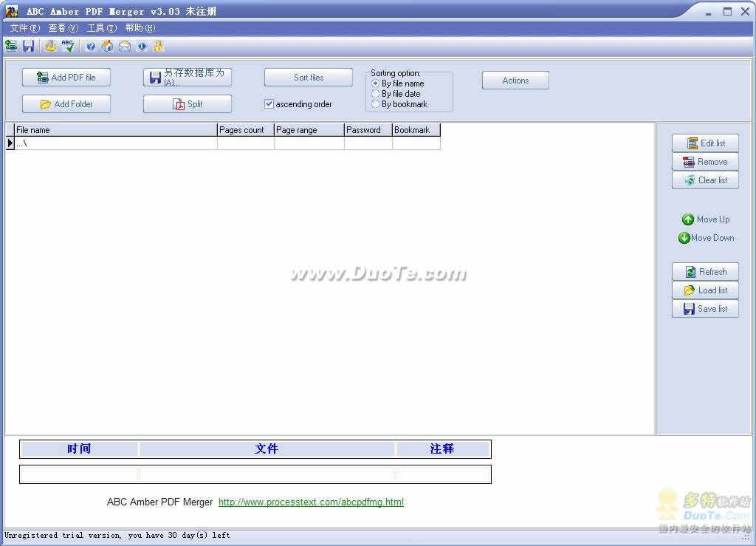This screenshot has height=546, width=756.
Task: Click the add file icon in toolbar
Action: click(x=11, y=46)
